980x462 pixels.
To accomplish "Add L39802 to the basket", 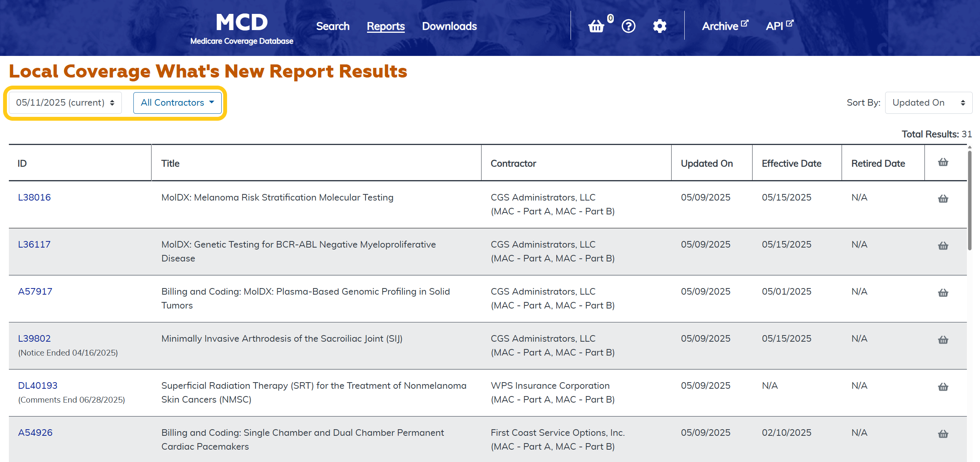I will (943, 340).
